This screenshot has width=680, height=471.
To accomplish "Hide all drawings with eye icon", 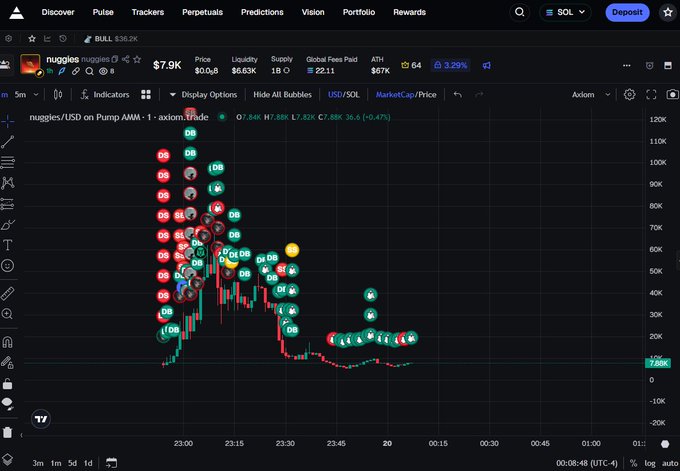I will pyautogui.click(x=7, y=404).
